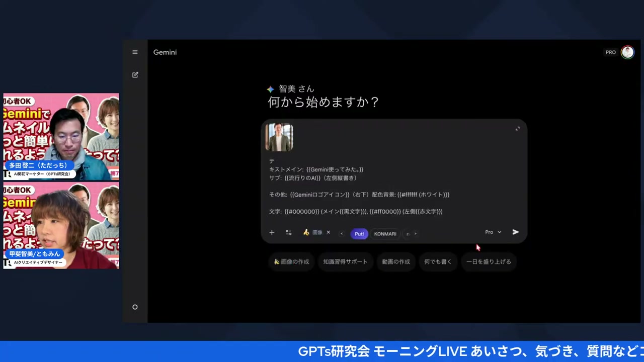Choose the 画像の作成 suggestion chip
Viewport: 644px width, 362px height.
pos(291,261)
